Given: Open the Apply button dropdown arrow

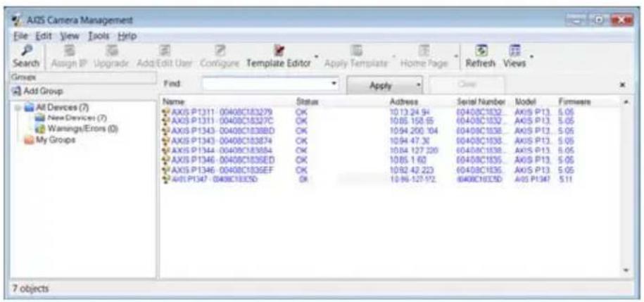Looking at the screenshot, I should click(x=419, y=84).
